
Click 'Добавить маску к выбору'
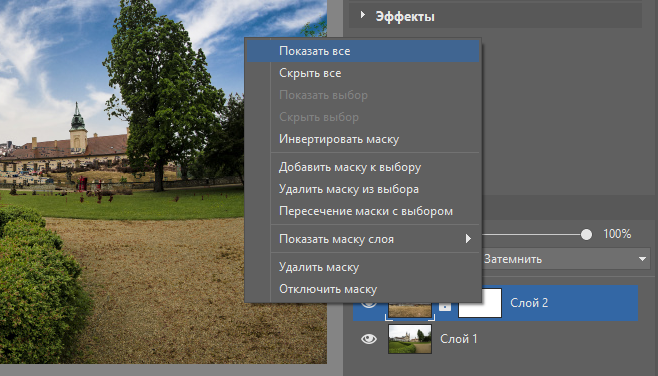pos(363,167)
